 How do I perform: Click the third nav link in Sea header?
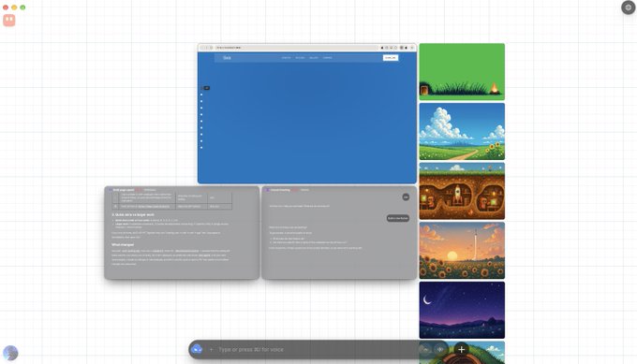coord(314,58)
